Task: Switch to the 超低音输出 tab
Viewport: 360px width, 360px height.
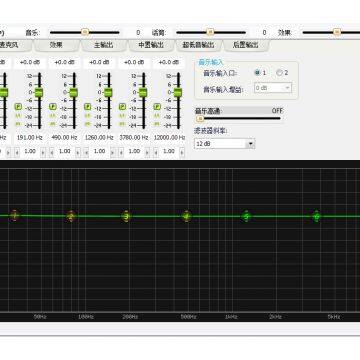Action: pyautogui.click(x=198, y=45)
